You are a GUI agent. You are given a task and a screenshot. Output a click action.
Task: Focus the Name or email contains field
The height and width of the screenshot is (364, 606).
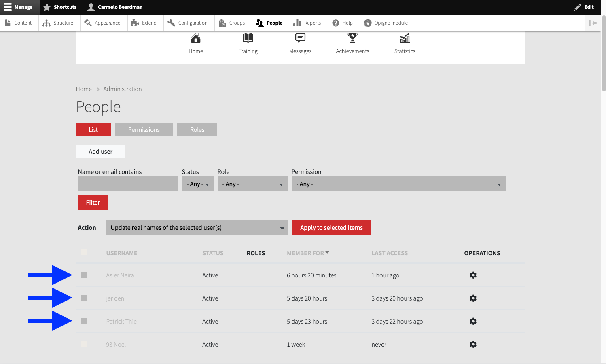[x=128, y=184]
